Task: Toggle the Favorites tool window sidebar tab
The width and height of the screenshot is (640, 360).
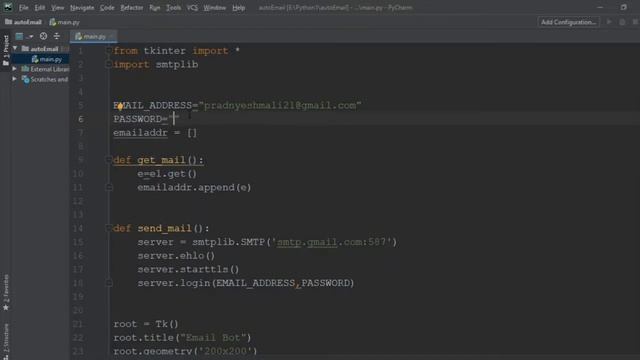Action: pyautogui.click(x=6, y=292)
